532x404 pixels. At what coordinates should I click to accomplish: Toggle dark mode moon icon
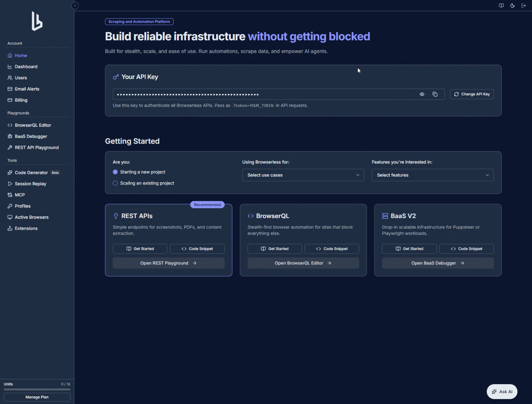513,6
